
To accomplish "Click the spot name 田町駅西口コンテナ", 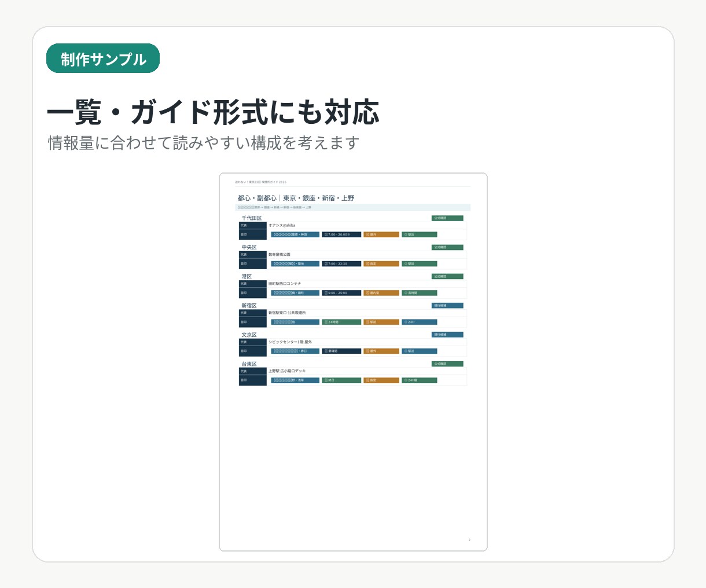I will (x=285, y=284).
